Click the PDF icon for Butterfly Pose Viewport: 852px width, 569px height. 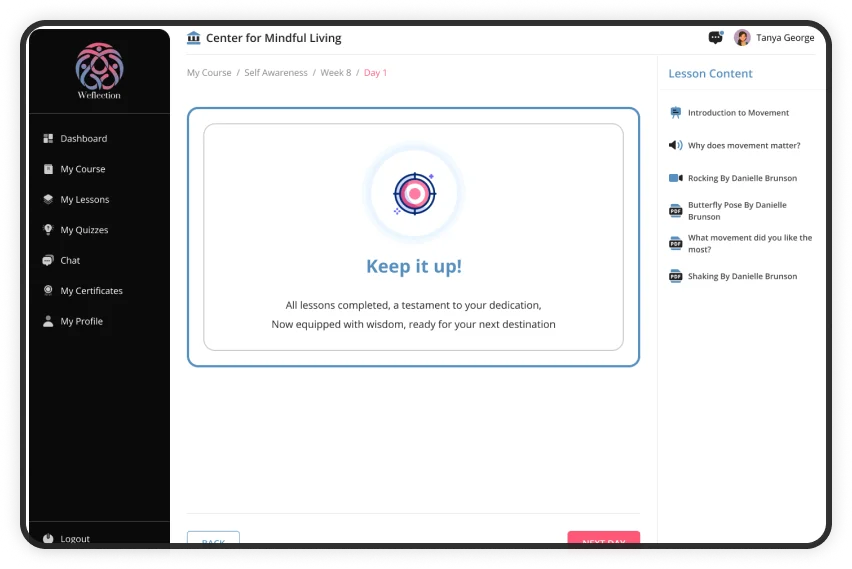(x=675, y=211)
